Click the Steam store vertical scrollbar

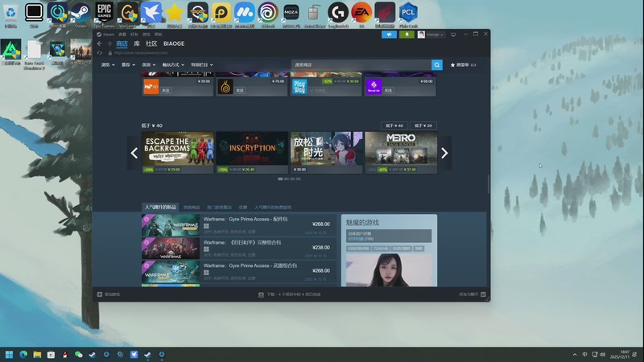tap(489, 184)
